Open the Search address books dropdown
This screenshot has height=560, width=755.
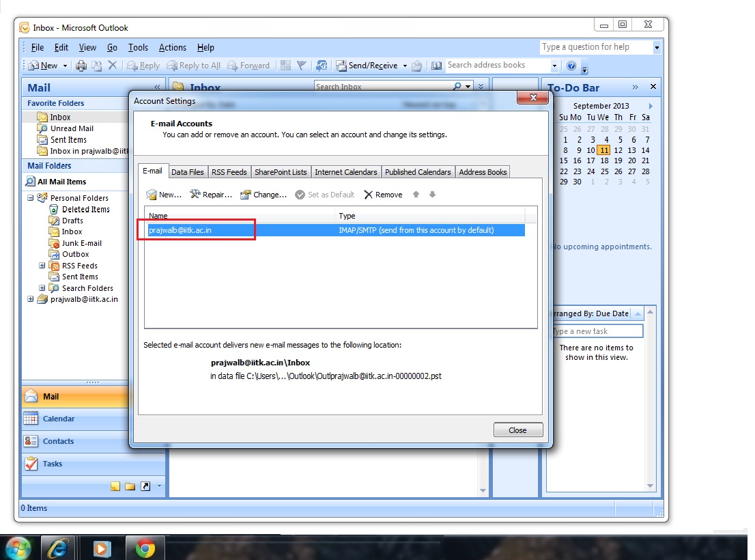[554, 66]
